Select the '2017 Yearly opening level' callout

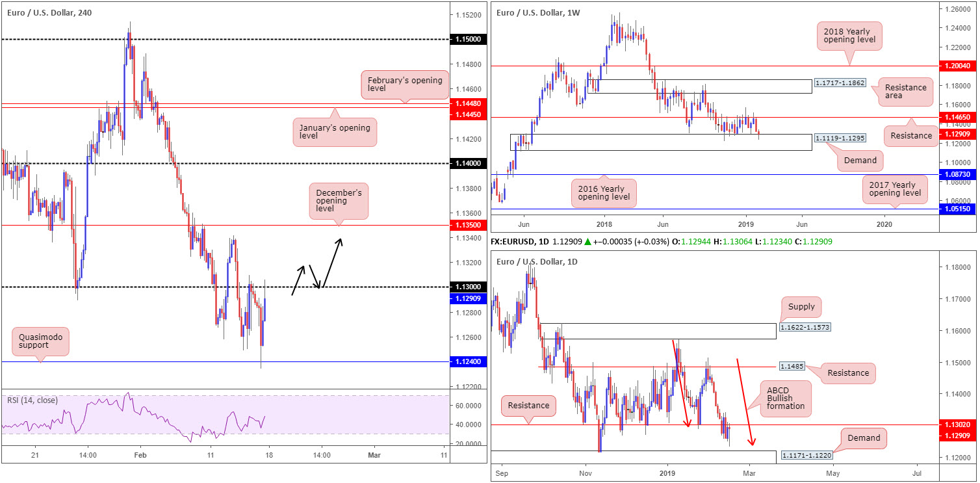pyautogui.click(x=894, y=189)
